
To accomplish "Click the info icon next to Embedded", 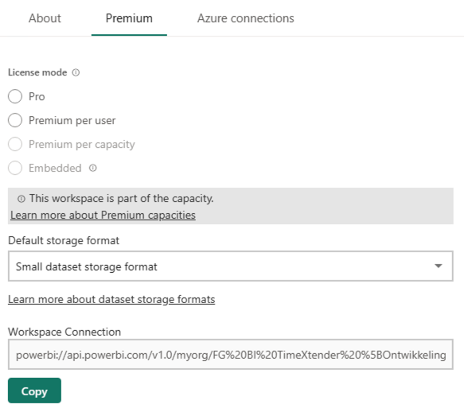I will pos(93,168).
